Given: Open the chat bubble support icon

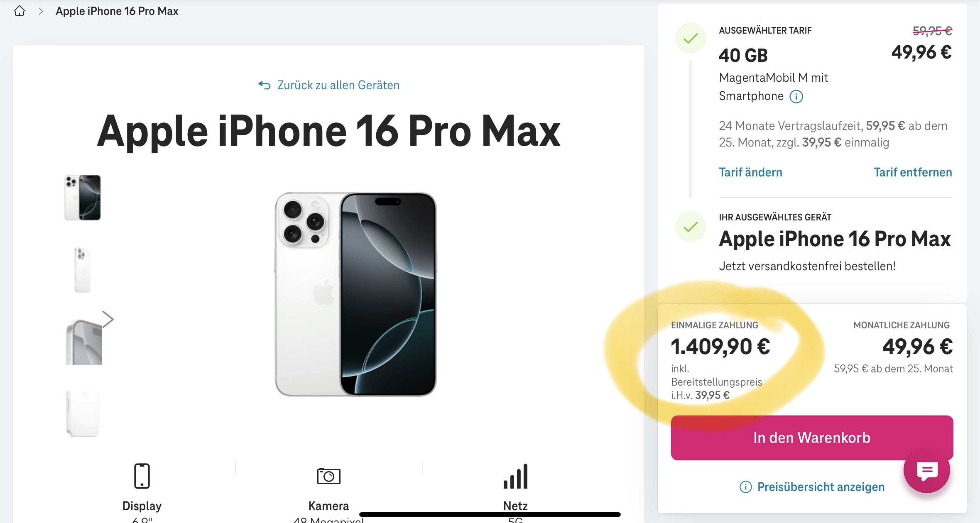Looking at the screenshot, I should (927, 471).
